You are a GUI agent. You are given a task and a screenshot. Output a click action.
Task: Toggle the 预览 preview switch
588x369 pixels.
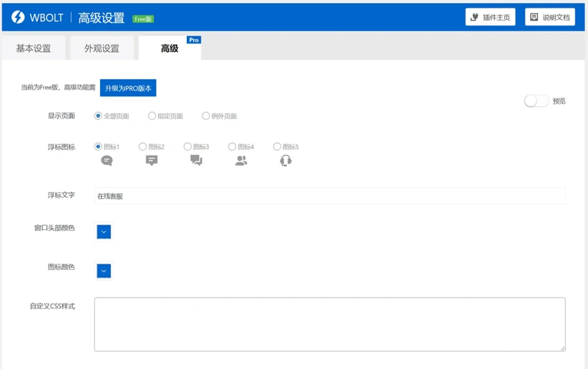pos(536,101)
